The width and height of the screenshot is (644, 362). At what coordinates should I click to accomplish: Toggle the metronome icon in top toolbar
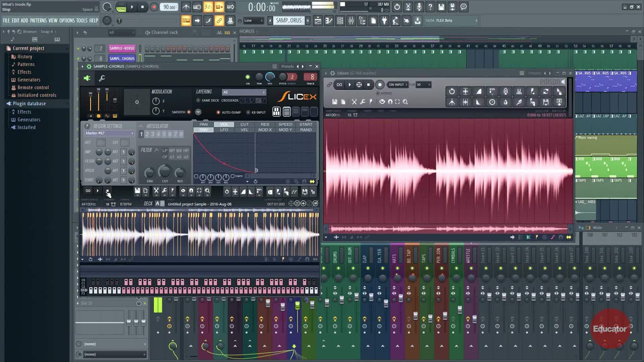click(186, 7)
